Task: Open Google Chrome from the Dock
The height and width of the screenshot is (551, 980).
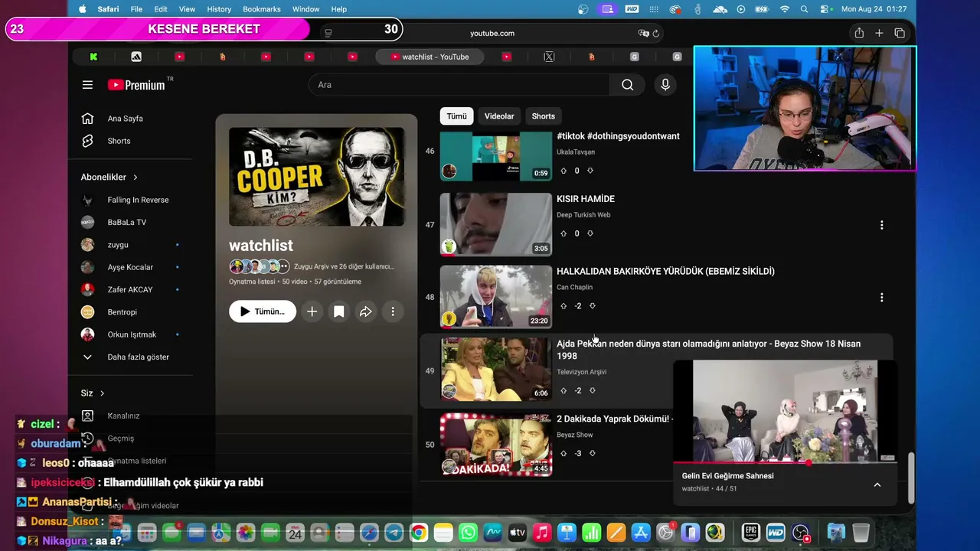Action: tap(418, 533)
